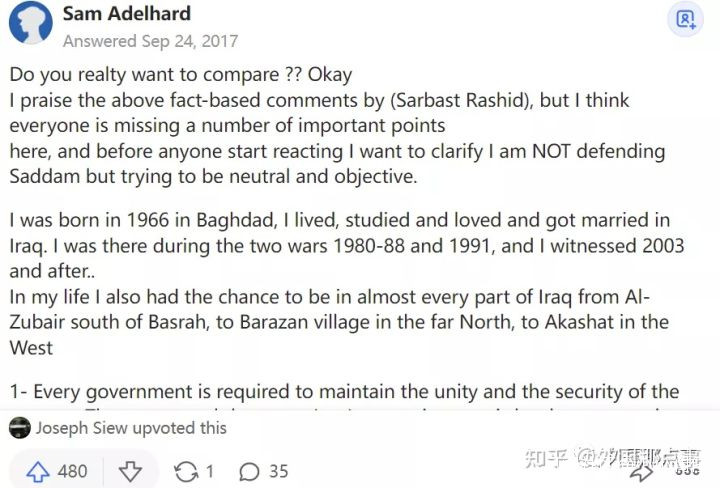Click the 480 upvote count
Image resolution: width=720 pixels, height=488 pixels.
72,471
